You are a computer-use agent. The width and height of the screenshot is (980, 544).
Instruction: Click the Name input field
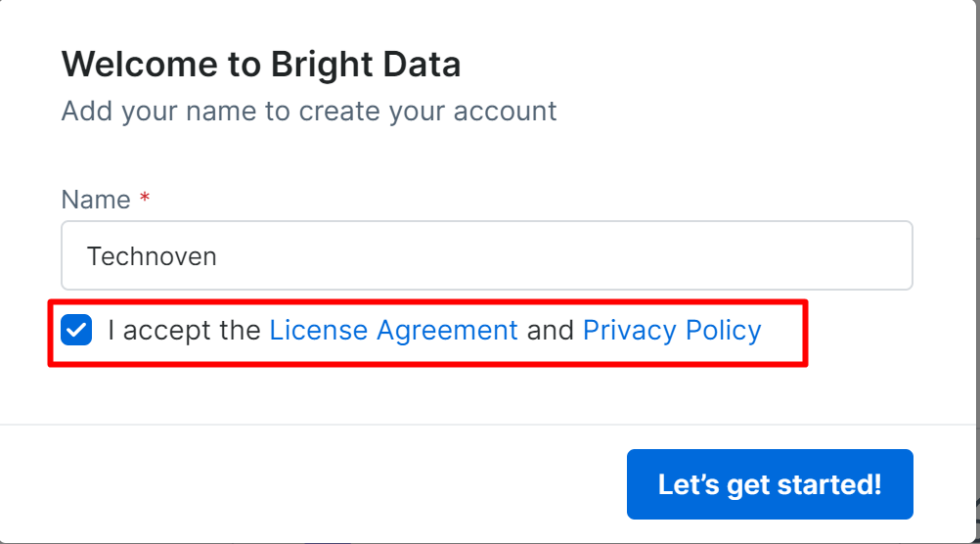tap(486, 255)
